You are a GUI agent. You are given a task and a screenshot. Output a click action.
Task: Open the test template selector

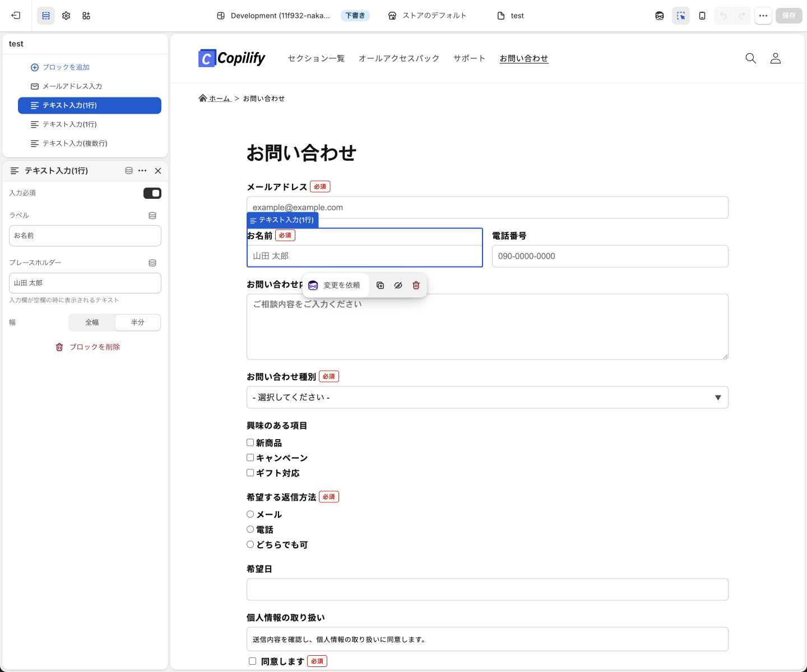coord(511,16)
